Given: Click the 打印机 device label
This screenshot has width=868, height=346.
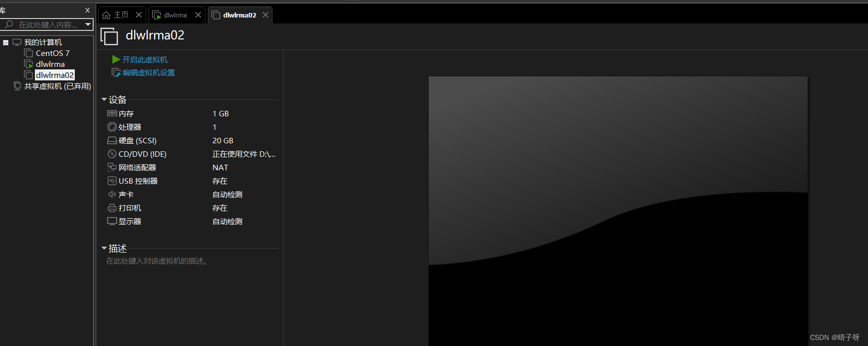Looking at the screenshot, I should click(130, 208).
